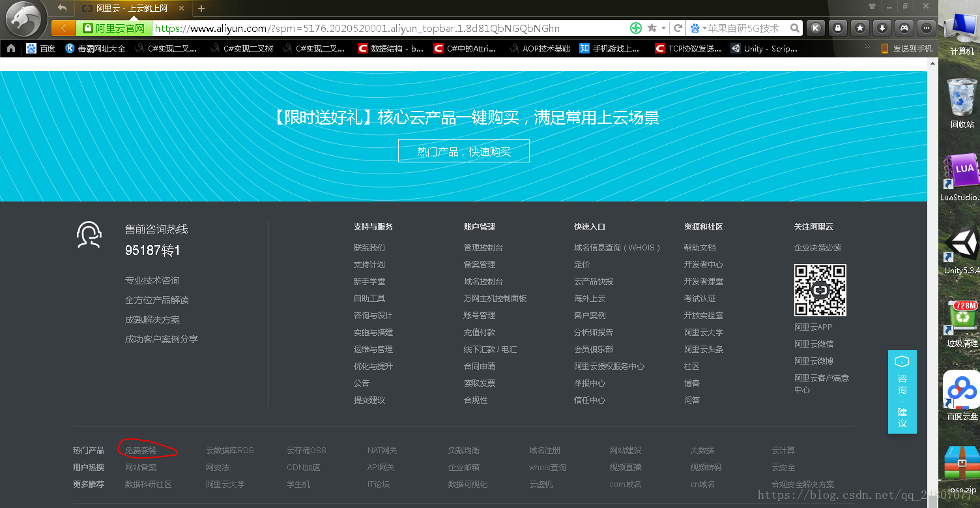Click the headset hotline icon
Viewport: 980px width, 508px height.
pos(89,235)
